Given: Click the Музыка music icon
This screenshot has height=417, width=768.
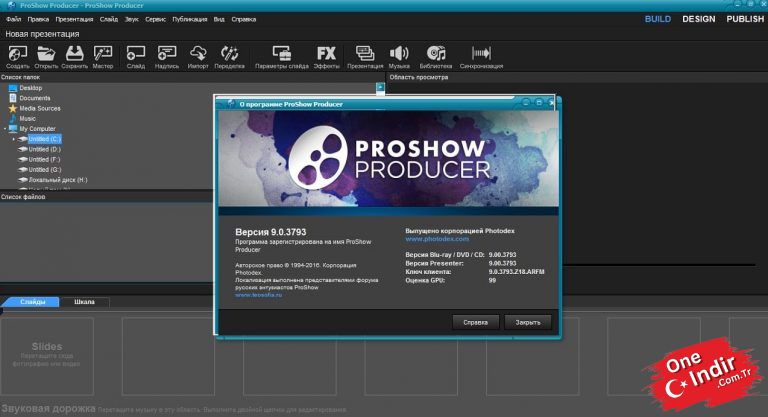Looking at the screenshot, I should coord(399,57).
